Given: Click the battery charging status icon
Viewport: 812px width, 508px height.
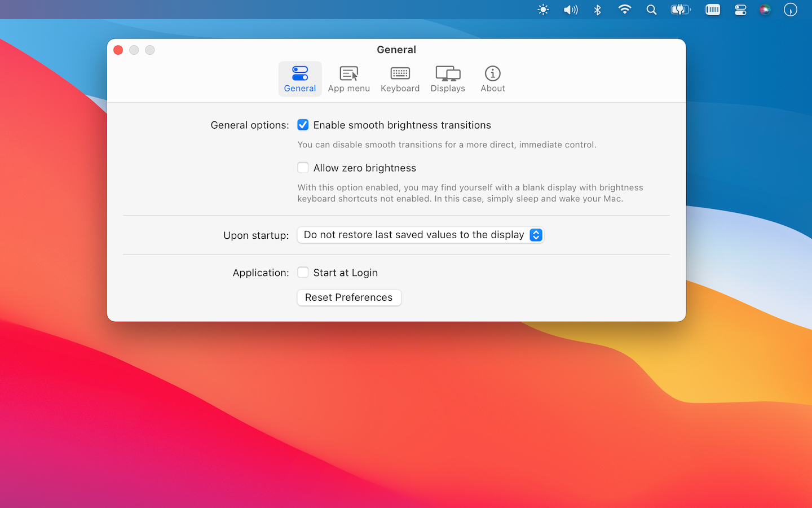Looking at the screenshot, I should (680, 10).
